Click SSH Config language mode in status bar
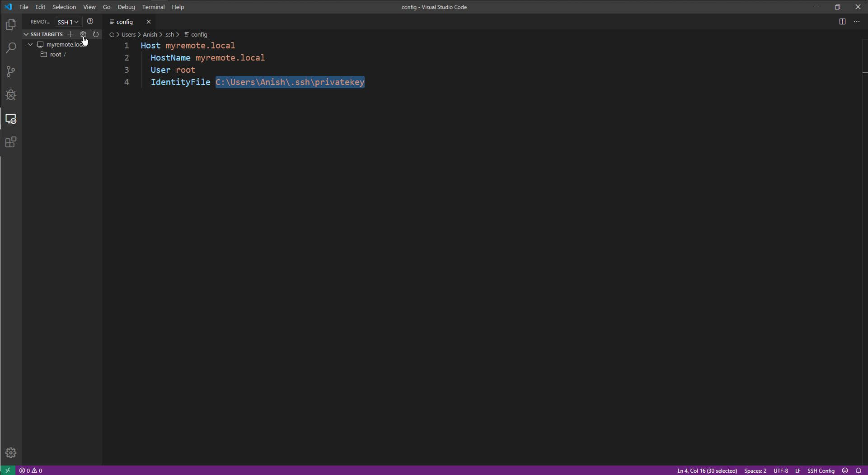 (x=821, y=470)
